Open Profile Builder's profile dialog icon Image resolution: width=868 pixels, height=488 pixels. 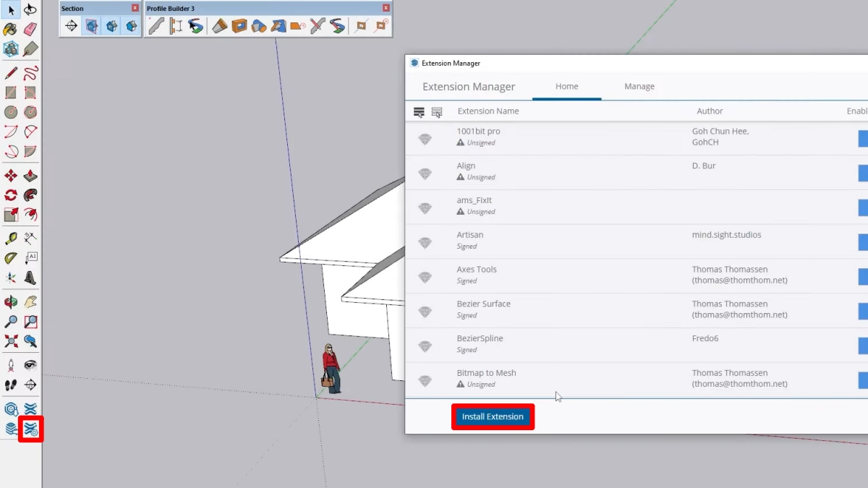(x=156, y=26)
